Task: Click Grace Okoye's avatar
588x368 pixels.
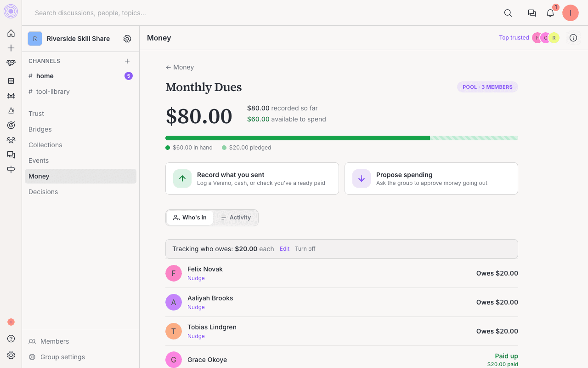Action: 174,360
